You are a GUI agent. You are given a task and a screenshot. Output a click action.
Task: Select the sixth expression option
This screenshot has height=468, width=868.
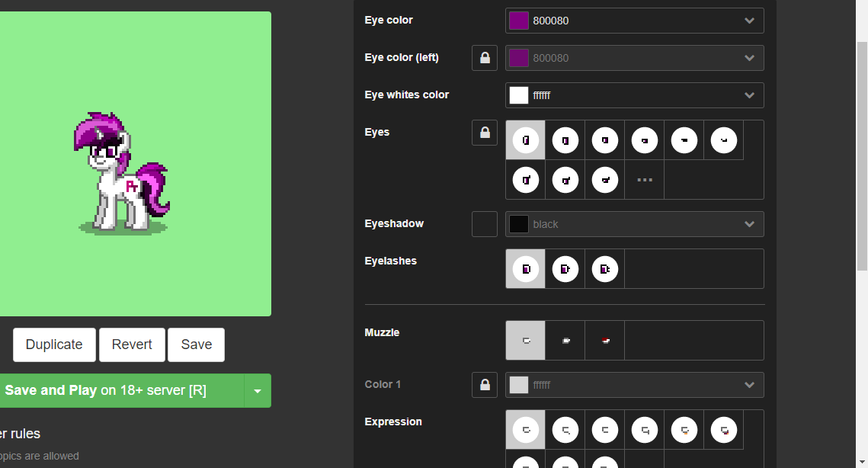[x=724, y=430]
